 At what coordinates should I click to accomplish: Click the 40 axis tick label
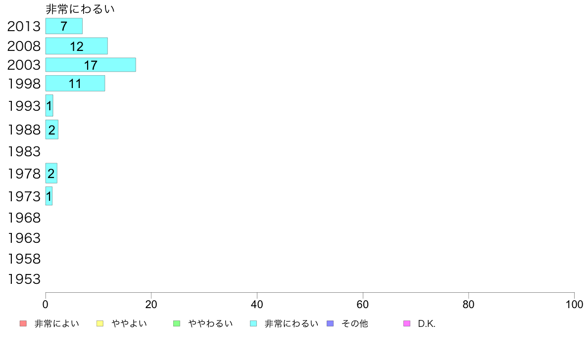pos(257,304)
